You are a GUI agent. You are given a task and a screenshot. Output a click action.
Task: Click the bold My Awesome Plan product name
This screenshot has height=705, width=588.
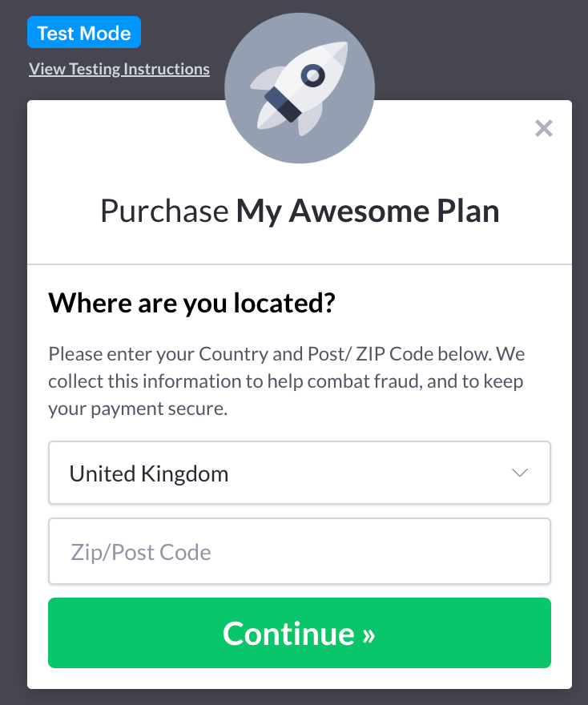pos(368,211)
